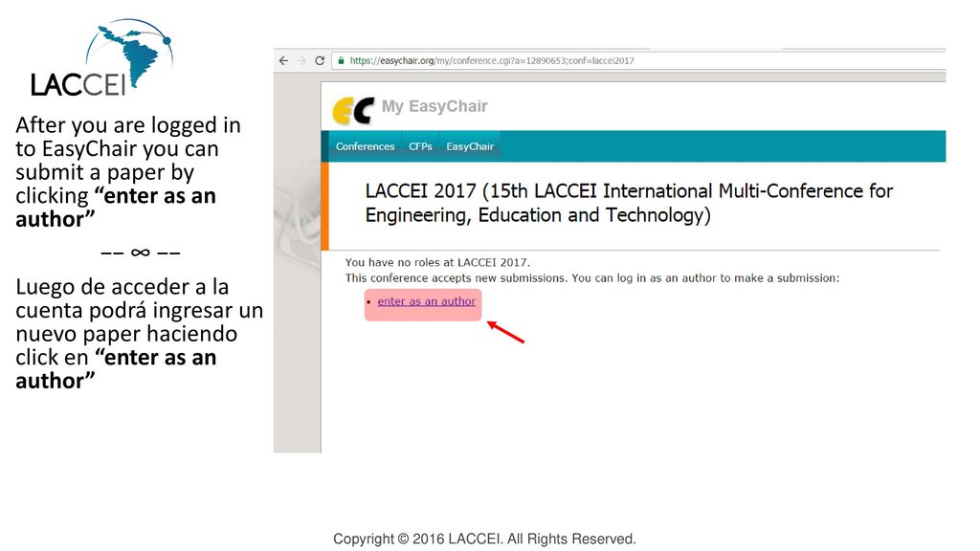Click the browser back arrow

tap(283, 60)
